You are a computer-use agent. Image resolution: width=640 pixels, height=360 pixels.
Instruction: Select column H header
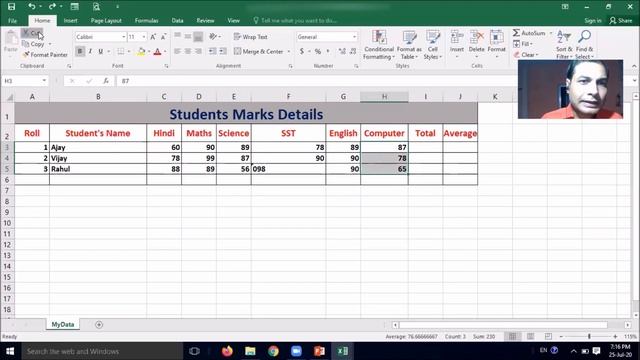pos(384,97)
